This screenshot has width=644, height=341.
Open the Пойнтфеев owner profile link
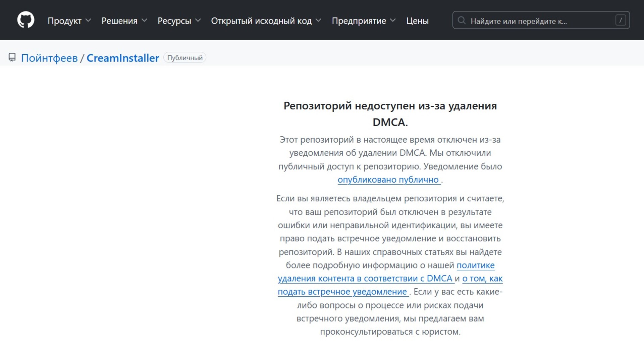click(x=49, y=58)
